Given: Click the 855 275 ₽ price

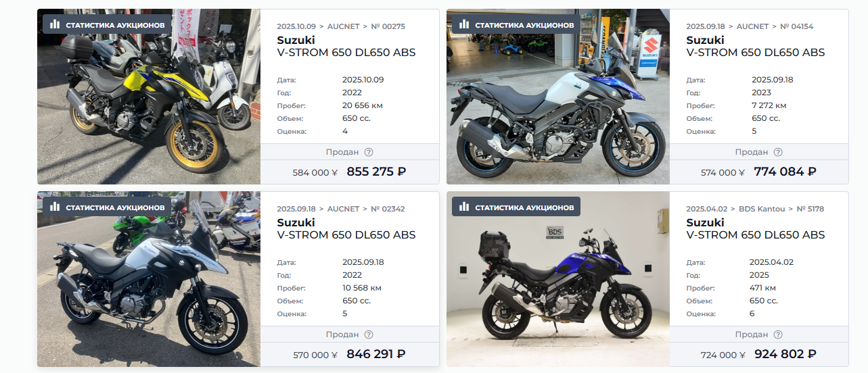Looking at the screenshot, I should (x=376, y=172).
